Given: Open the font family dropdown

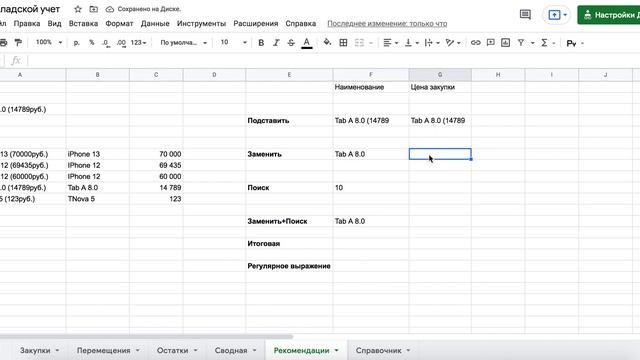Looking at the screenshot, I should point(183,42).
